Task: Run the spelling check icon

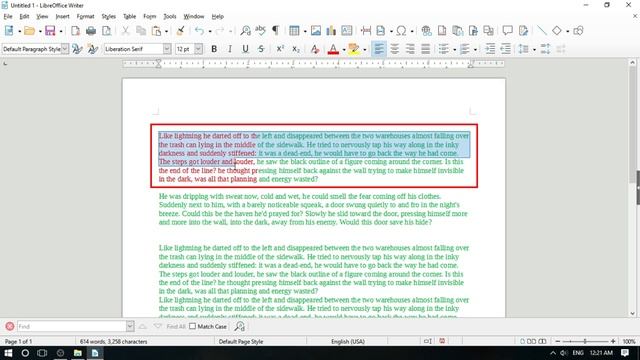Action: coord(260,30)
